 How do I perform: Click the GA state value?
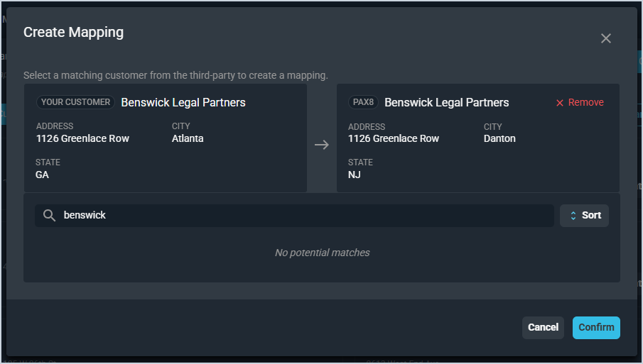click(x=42, y=175)
